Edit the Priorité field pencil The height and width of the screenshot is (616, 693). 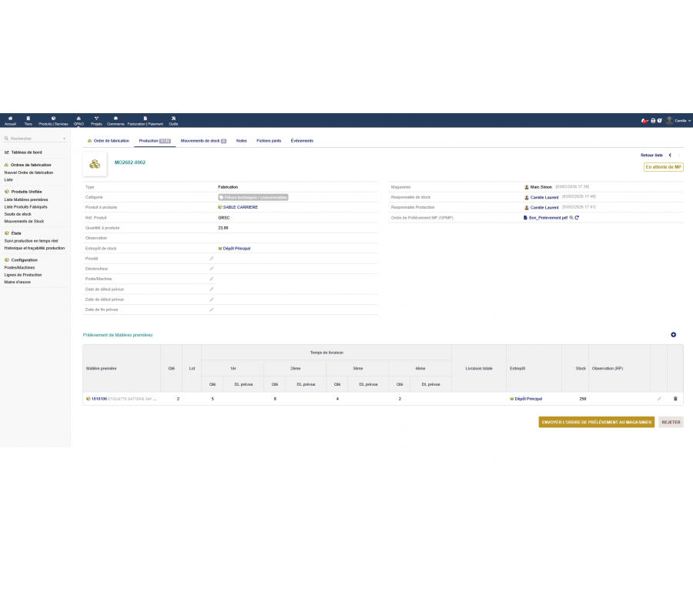point(212,259)
